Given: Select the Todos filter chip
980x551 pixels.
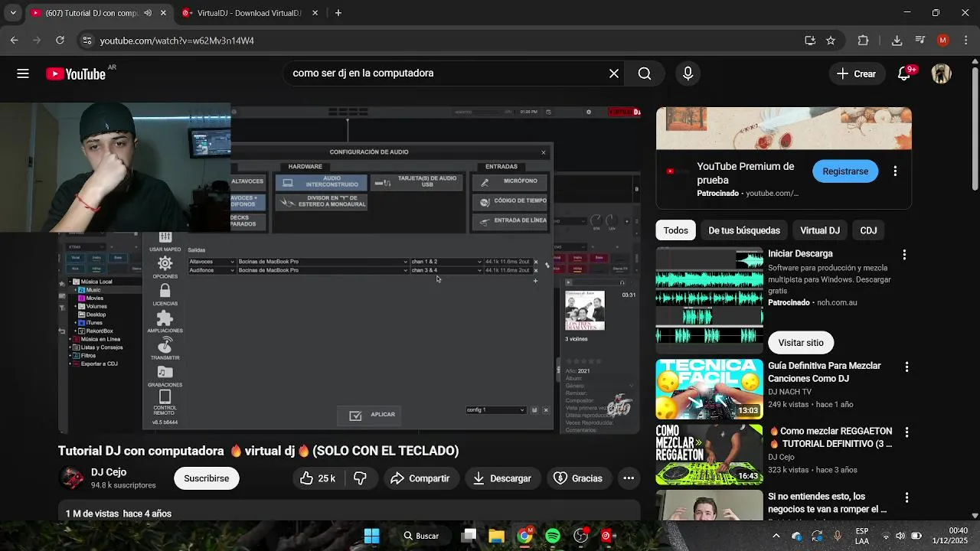Looking at the screenshot, I should (x=676, y=230).
